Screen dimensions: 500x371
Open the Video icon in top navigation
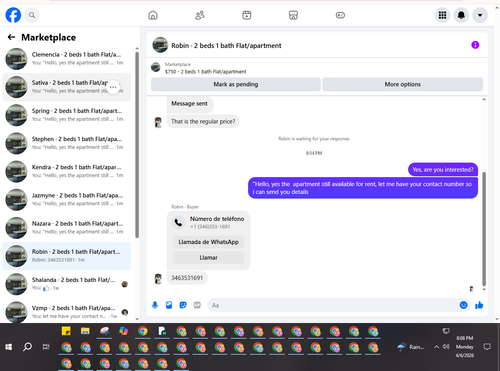click(x=247, y=15)
